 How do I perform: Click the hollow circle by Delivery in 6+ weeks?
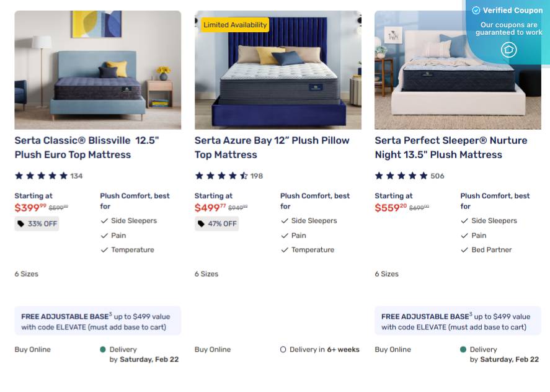click(x=283, y=350)
